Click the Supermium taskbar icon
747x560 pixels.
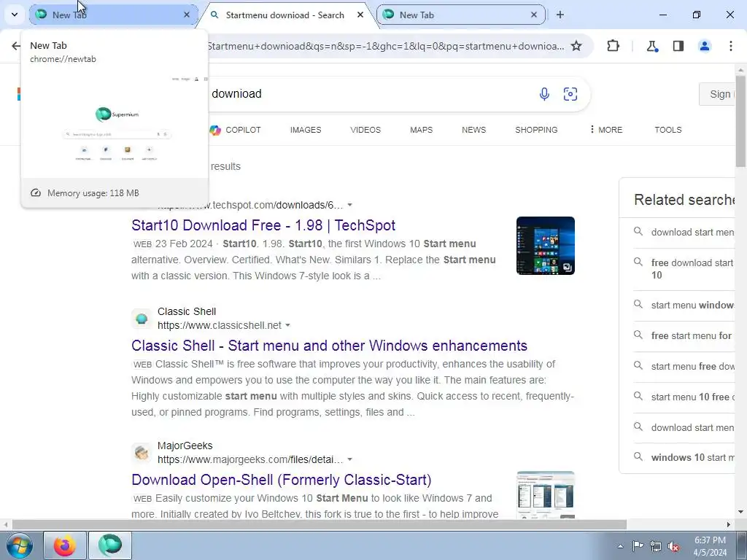point(110,545)
